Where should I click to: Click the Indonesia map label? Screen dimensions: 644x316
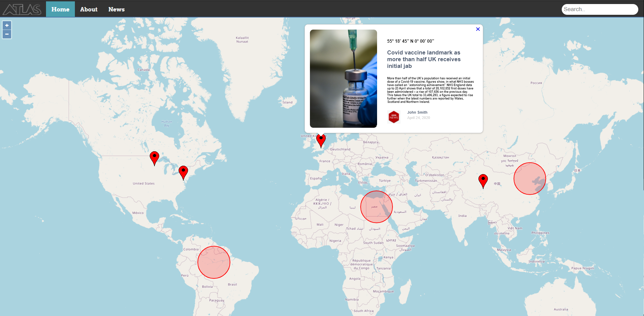537,262
